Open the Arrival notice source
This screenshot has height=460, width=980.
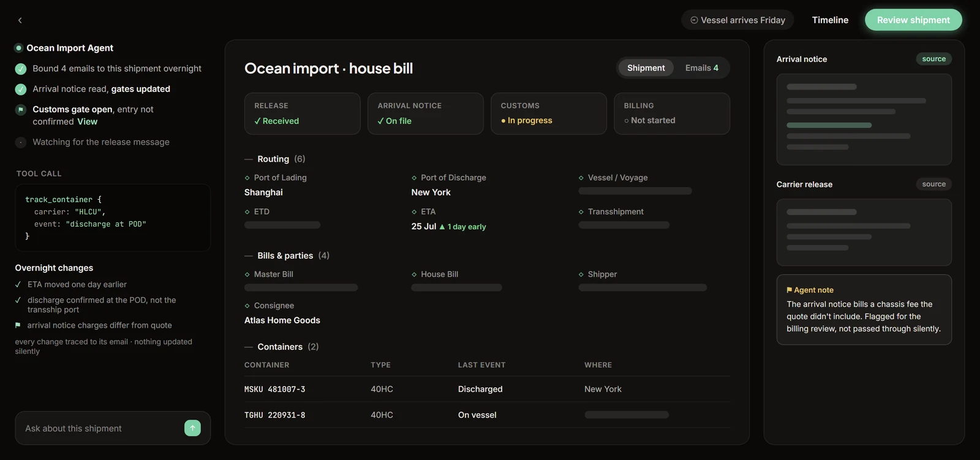[x=933, y=59]
